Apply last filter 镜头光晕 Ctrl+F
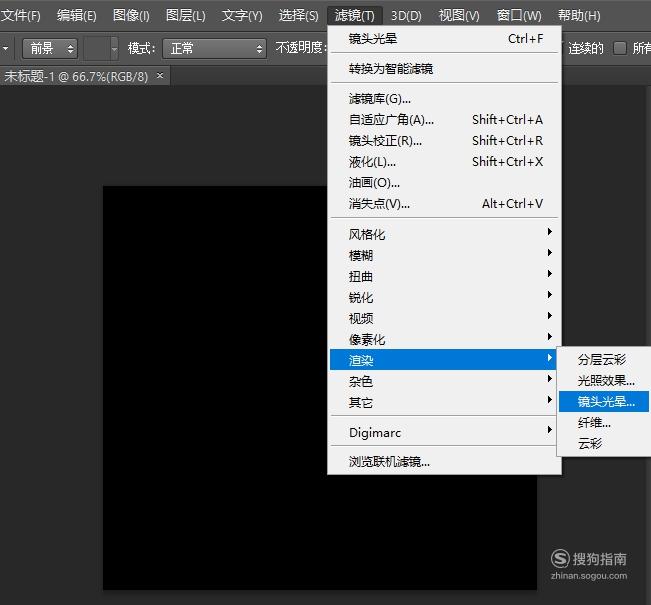This screenshot has width=651, height=605. tap(444, 39)
